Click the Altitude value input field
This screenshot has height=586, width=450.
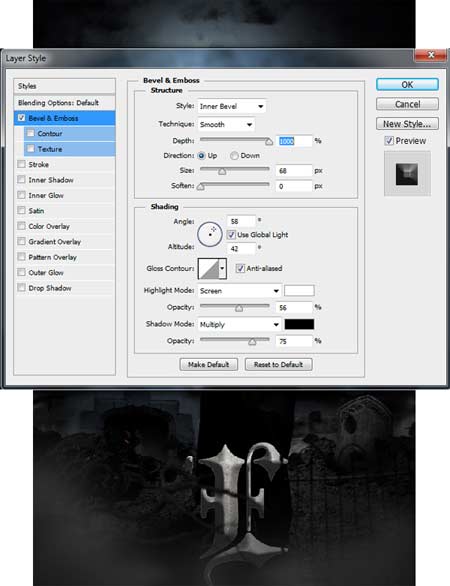tap(241, 249)
